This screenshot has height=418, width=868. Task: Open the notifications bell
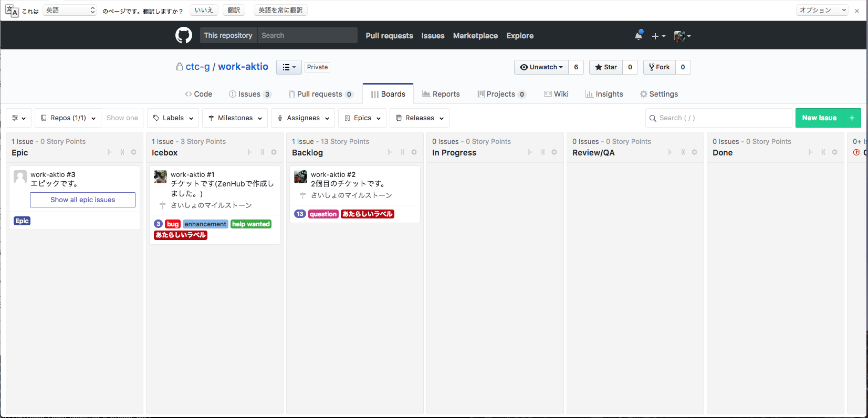coord(639,35)
